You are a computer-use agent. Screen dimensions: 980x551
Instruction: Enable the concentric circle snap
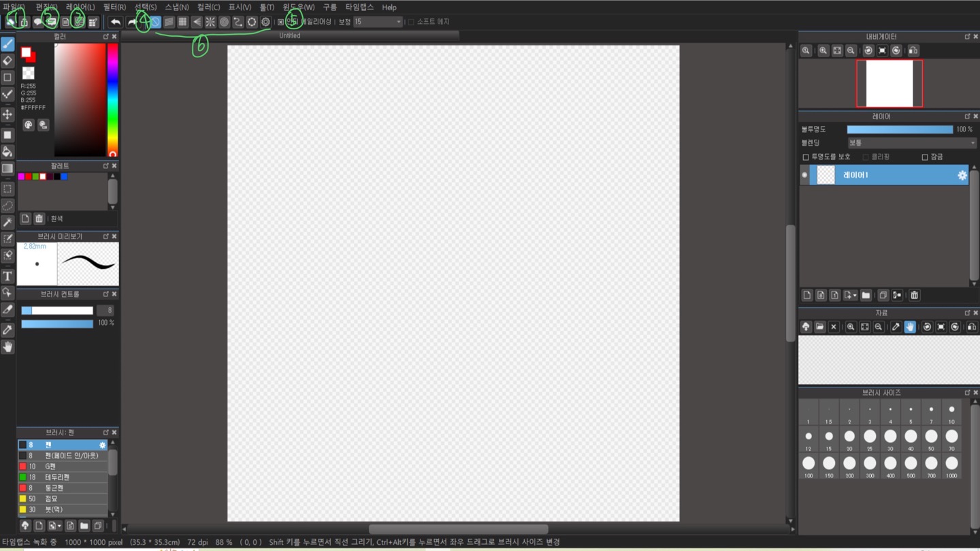(x=224, y=22)
